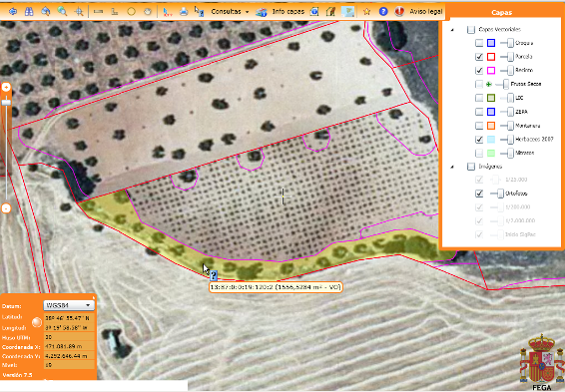The image size is (565, 392).
Task: Click the blue help question icon
Action: 383,12
